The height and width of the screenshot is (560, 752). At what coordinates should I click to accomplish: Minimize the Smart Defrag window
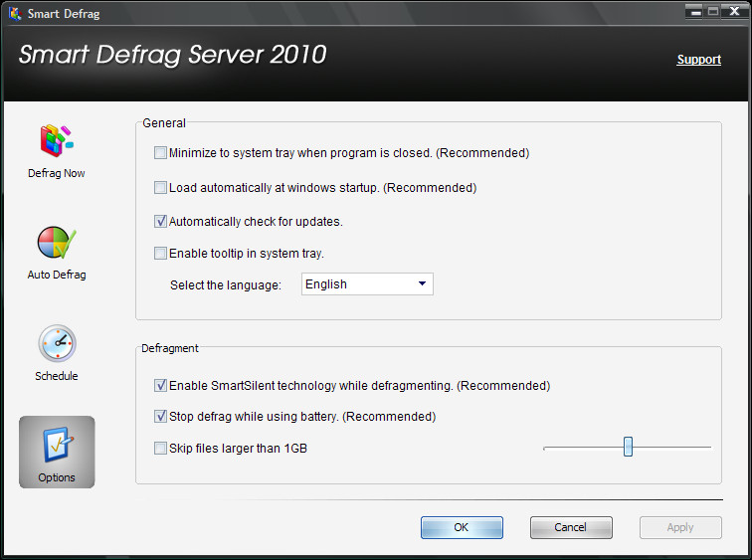click(x=696, y=12)
